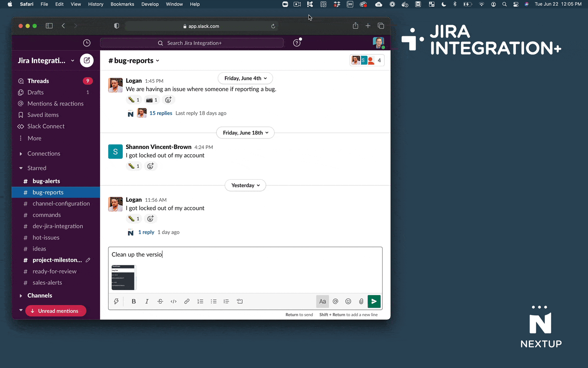Toggle the reaction on Shannon's message

[x=134, y=166]
